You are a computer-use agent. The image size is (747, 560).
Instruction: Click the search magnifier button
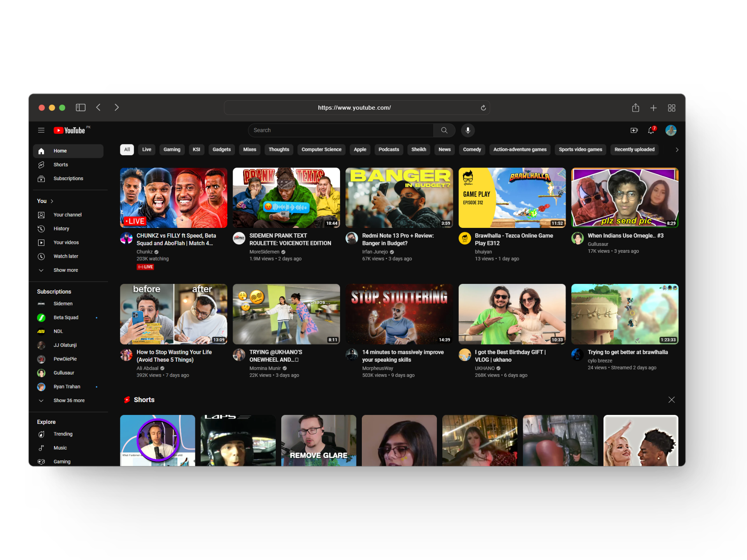click(x=444, y=130)
